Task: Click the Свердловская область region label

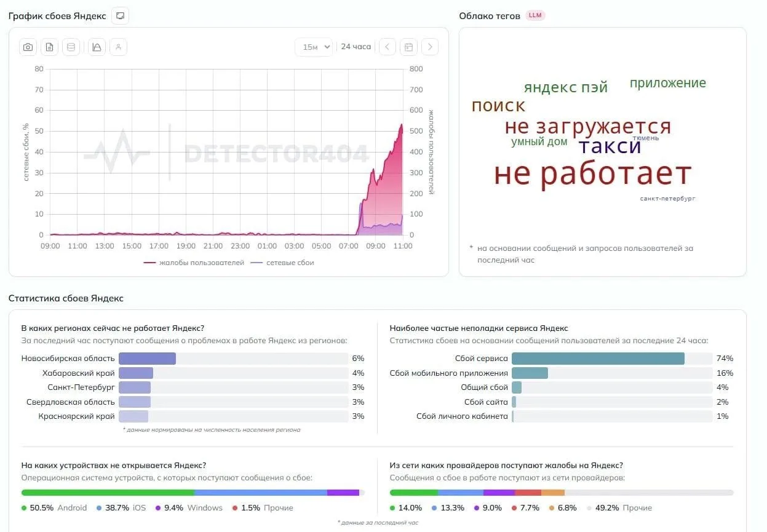Action: tap(71, 402)
